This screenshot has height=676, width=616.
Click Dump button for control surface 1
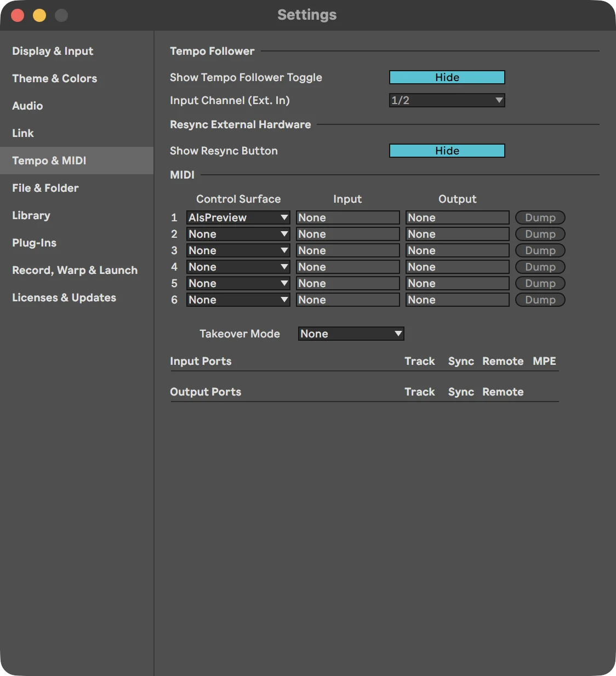point(540,217)
